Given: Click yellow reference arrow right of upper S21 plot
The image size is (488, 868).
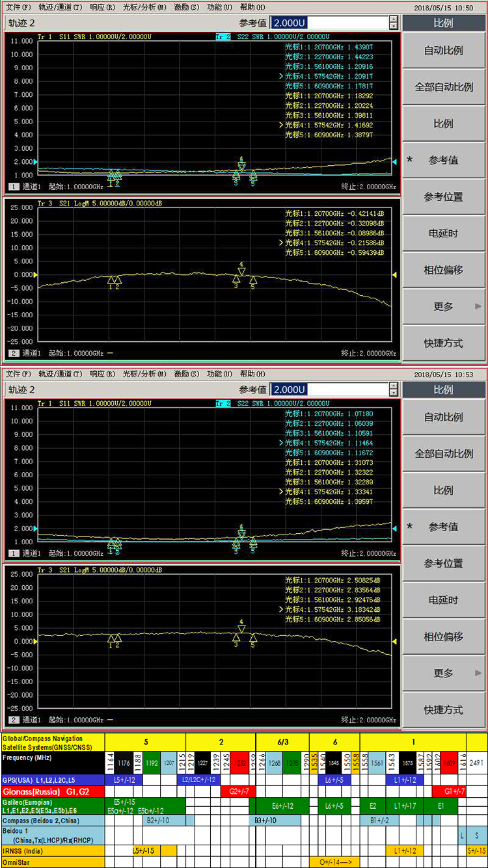Looking at the screenshot, I should point(394,275).
